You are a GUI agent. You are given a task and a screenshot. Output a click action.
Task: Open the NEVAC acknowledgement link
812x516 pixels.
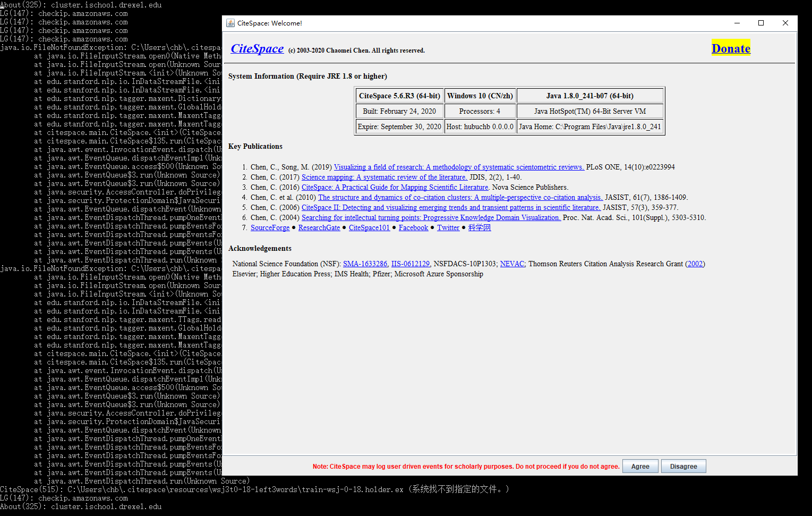(x=512, y=264)
